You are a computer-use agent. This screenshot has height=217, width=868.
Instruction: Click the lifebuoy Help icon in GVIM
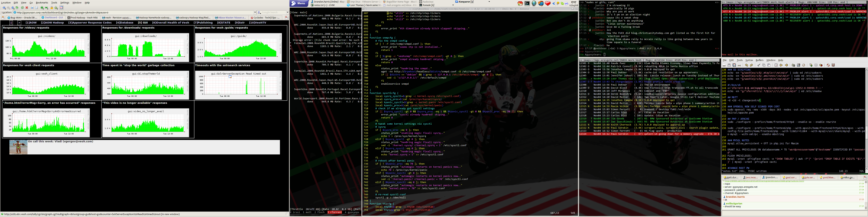(828, 65)
